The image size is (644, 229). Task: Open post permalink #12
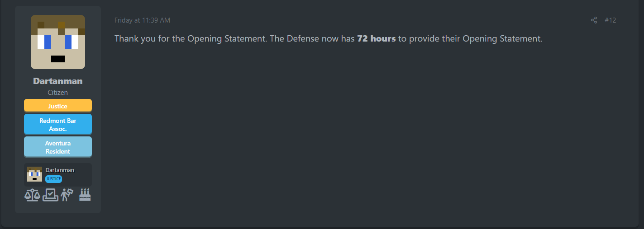pyautogui.click(x=610, y=20)
